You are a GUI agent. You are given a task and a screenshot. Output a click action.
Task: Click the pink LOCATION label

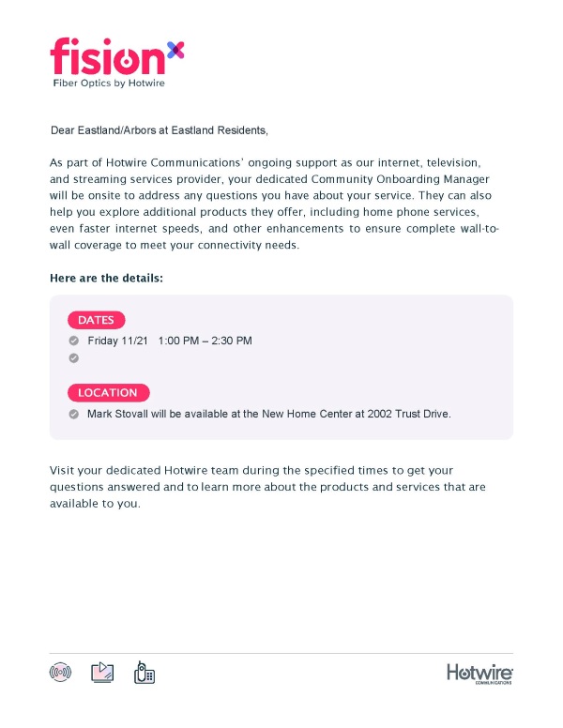[108, 392]
